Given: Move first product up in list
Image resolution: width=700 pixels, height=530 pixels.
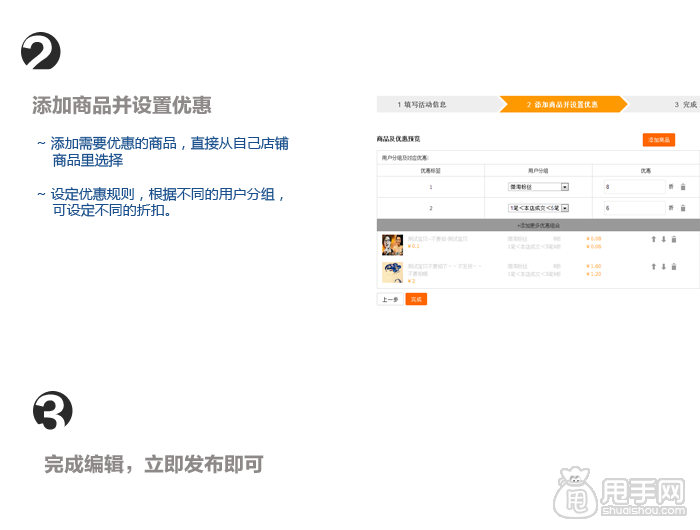Looking at the screenshot, I should pos(653,240).
